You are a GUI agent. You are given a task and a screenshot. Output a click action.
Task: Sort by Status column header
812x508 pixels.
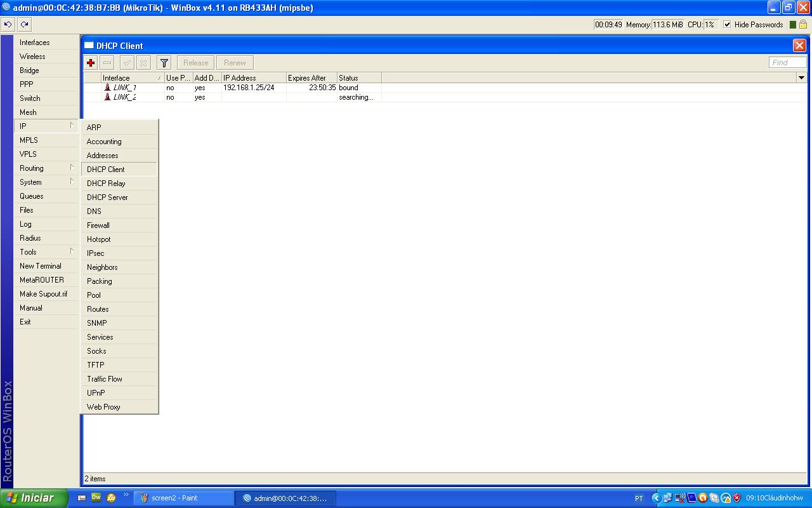[x=359, y=77]
